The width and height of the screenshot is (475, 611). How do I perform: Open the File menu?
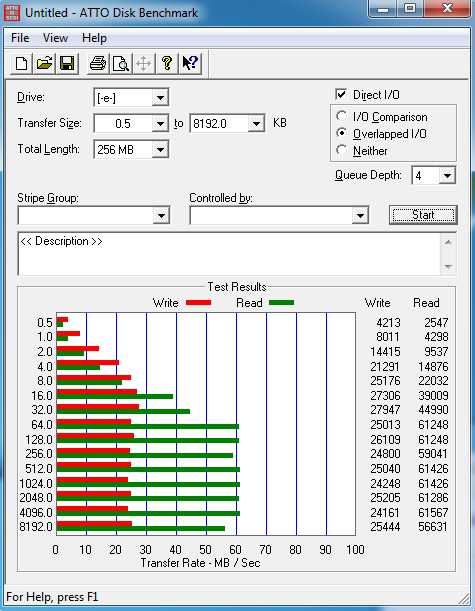[20, 38]
